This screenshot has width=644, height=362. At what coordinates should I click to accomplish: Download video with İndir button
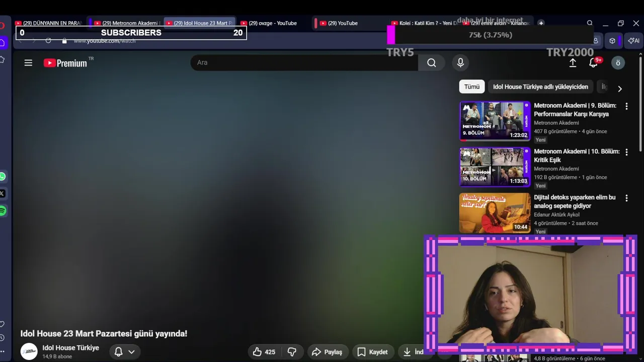(413, 352)
